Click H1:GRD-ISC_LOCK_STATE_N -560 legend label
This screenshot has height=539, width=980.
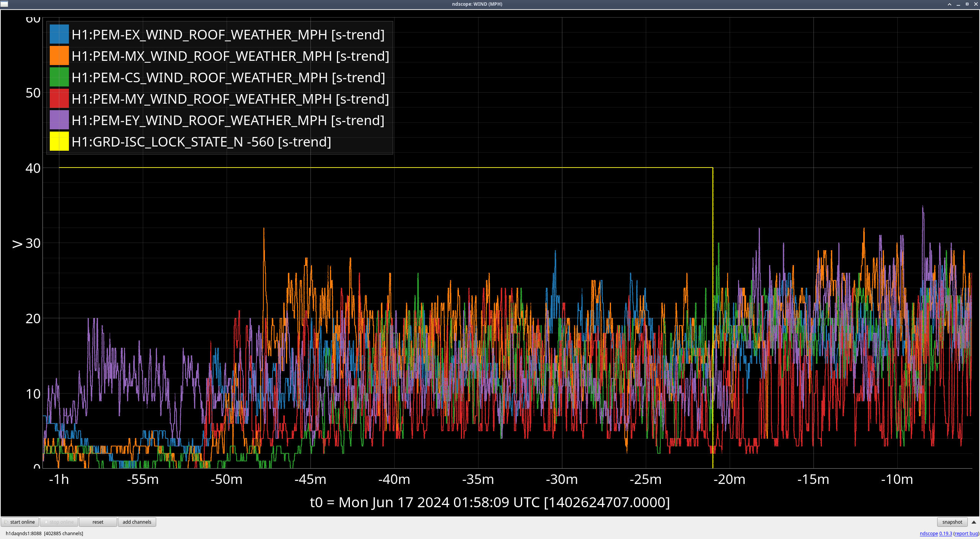pyautogui.click(x=201, y=142)
